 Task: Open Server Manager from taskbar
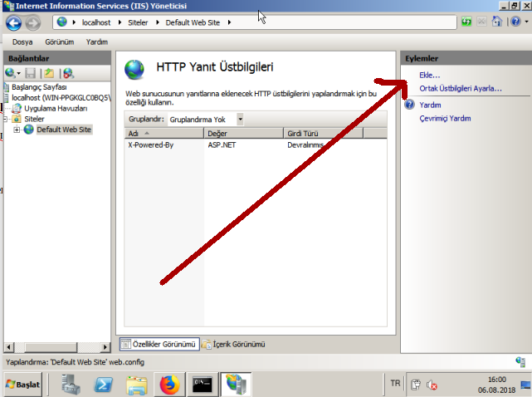(71, 385)
